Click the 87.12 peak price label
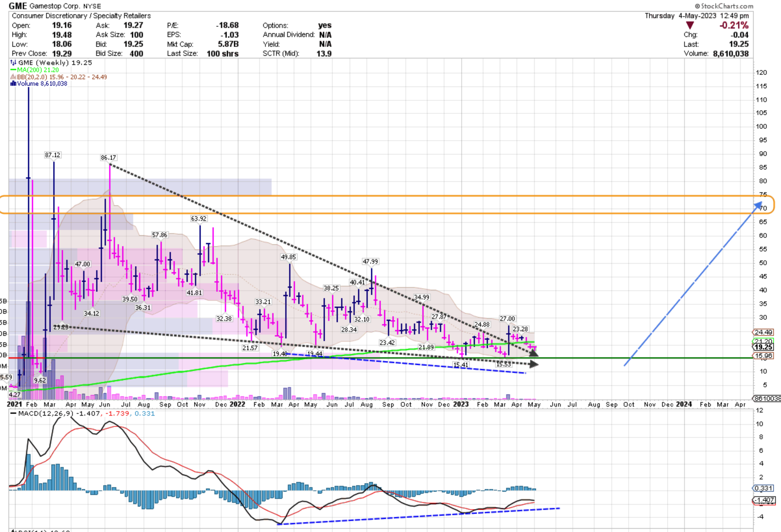The image size is (781, 532). click(x=52, y=155)
